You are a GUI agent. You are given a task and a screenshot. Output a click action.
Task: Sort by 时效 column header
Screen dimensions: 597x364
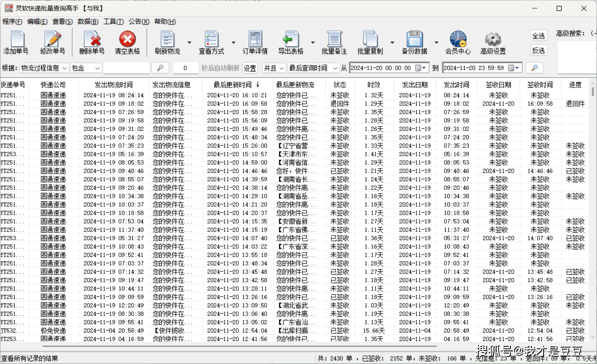[374, 85]
